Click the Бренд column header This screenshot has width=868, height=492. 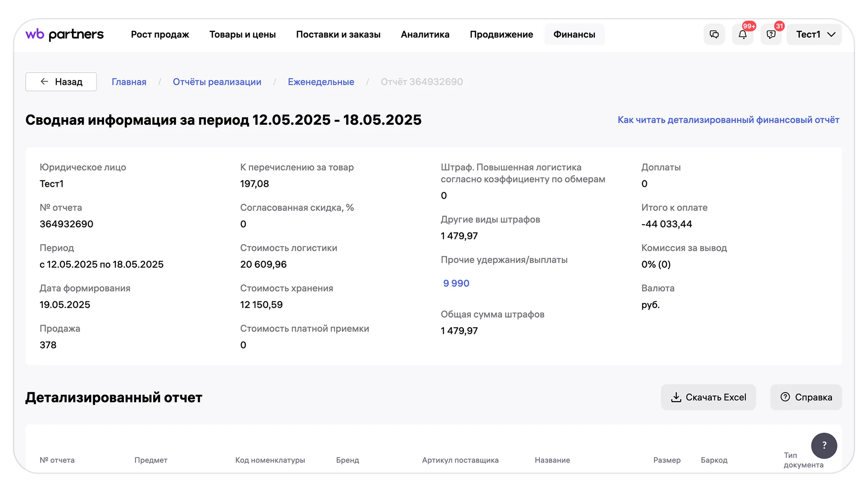click(347, 460)
